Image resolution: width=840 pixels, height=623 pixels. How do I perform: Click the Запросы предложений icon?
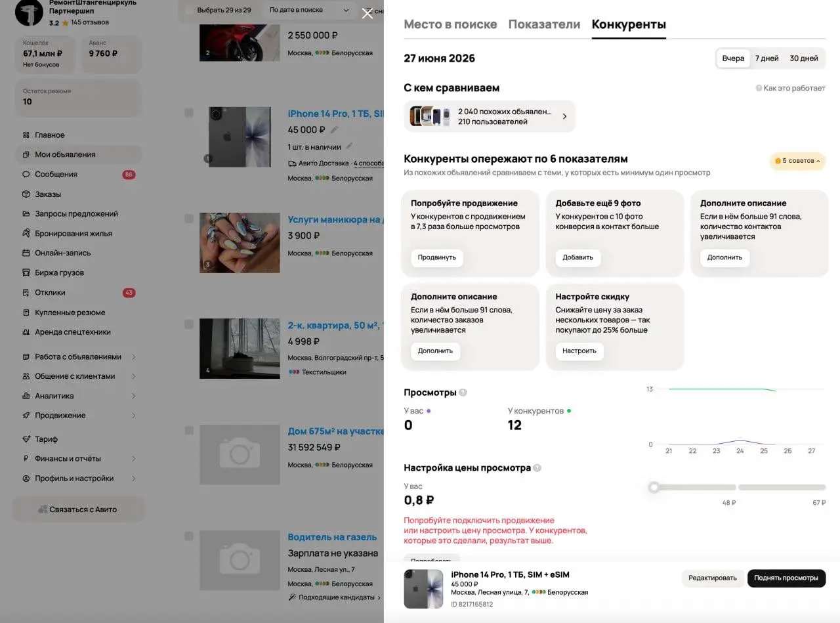[x=26, y=214]
